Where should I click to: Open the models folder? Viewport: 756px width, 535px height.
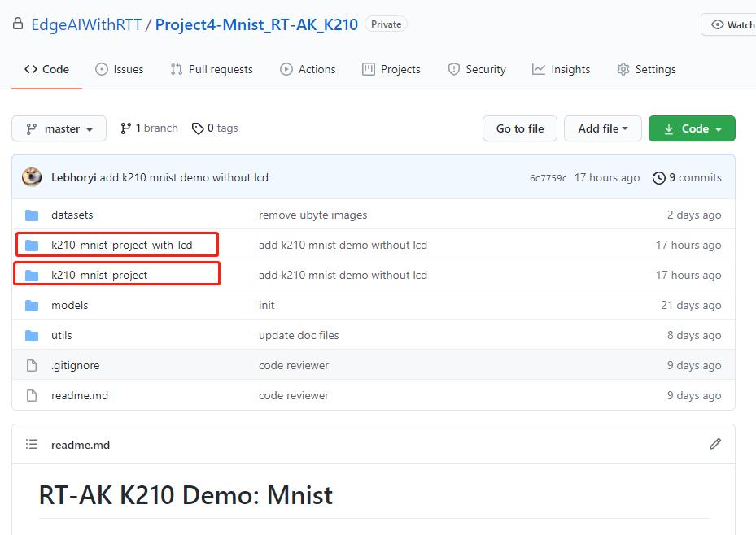pyautogui.click(x=69, y=305)
